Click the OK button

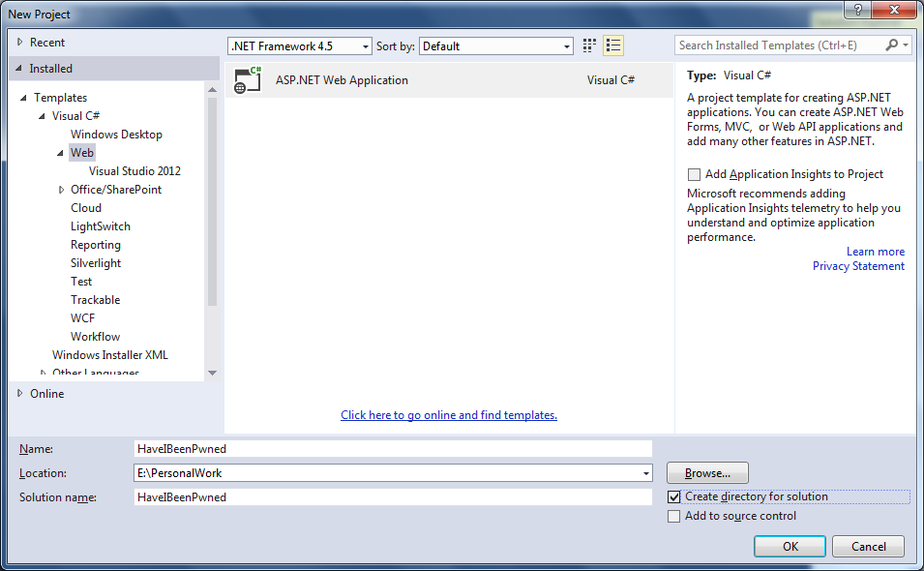pyautogui.click(x=790, y=546)
